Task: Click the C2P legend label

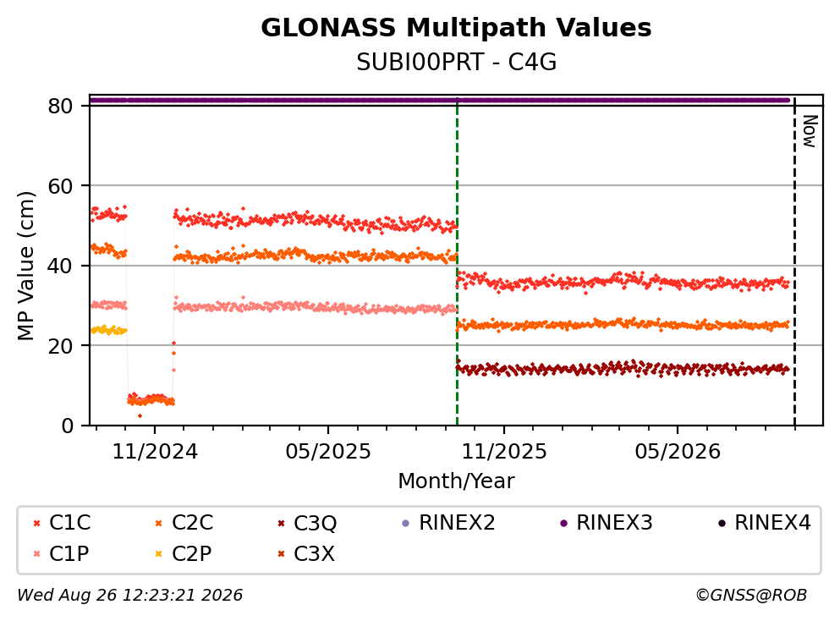Action: point(192,554)
